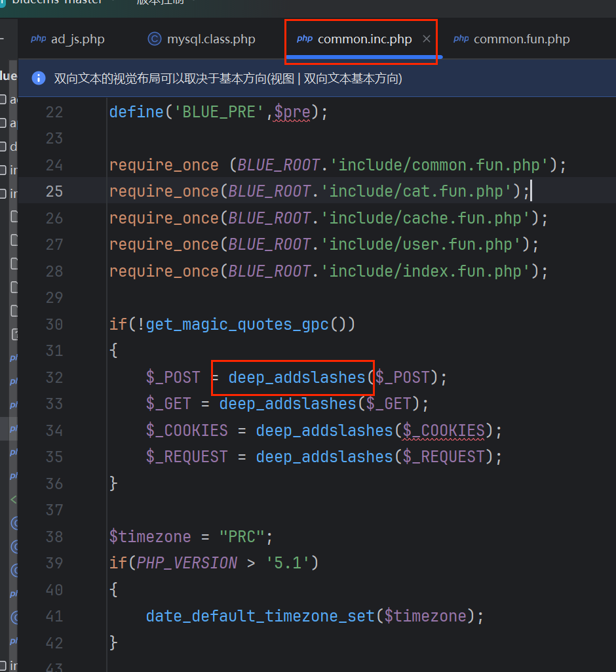Image resolution: width=616 pixels, height=672 pixels.
Task: Open the mysql.class.php editor tab
Action: [x=210, y=39]
